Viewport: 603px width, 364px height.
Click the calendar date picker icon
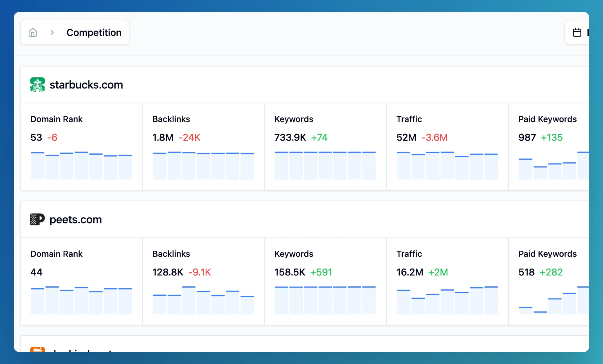577,33
